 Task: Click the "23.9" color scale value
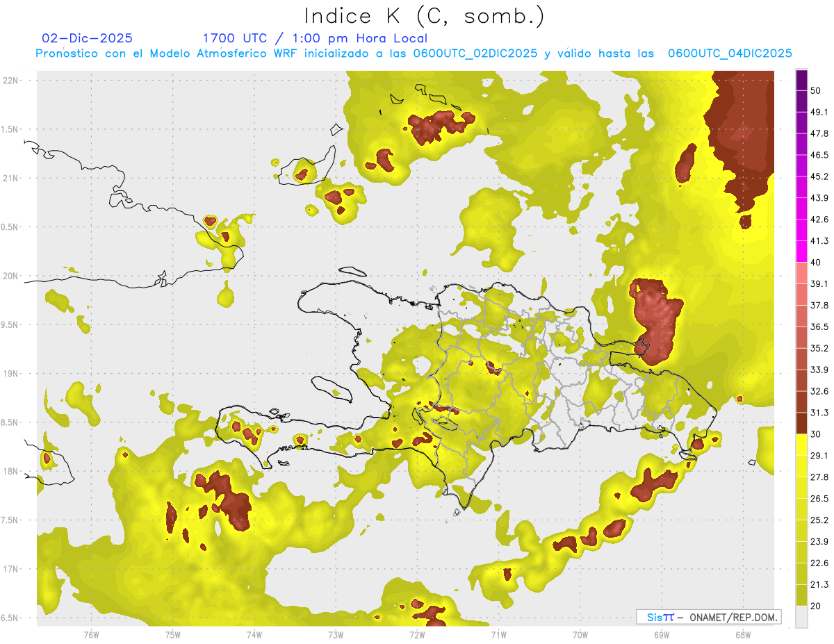point(819,542)
